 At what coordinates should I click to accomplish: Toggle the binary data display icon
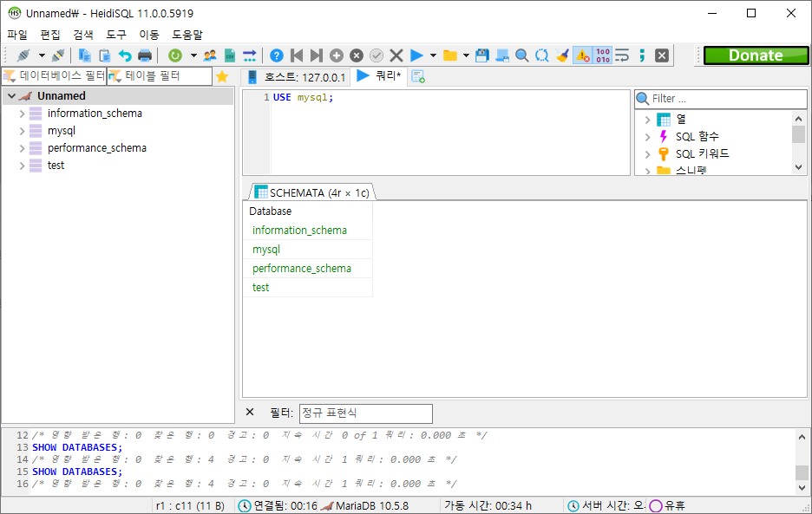coord(603,55)
